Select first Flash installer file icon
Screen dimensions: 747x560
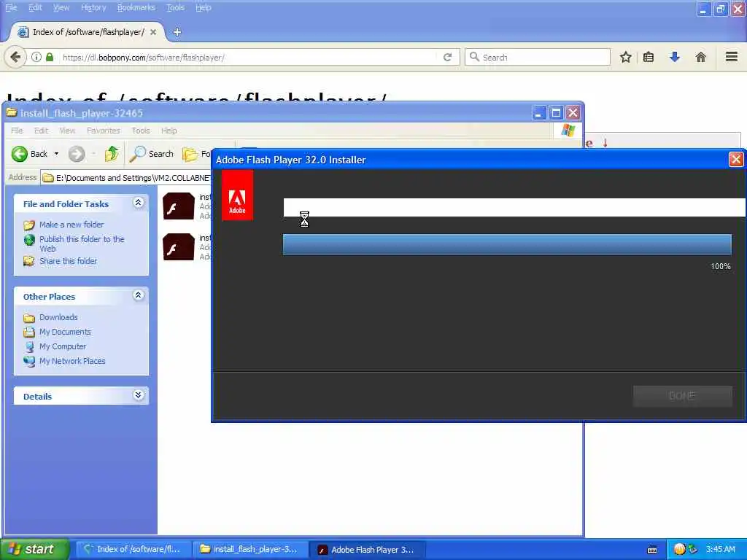pos(178,206)
